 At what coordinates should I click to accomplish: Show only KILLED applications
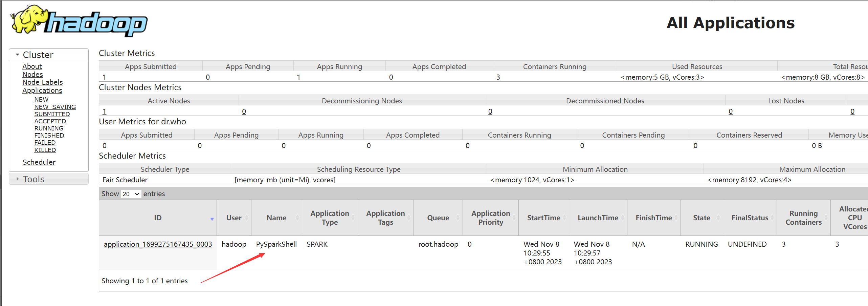[45, 150]
